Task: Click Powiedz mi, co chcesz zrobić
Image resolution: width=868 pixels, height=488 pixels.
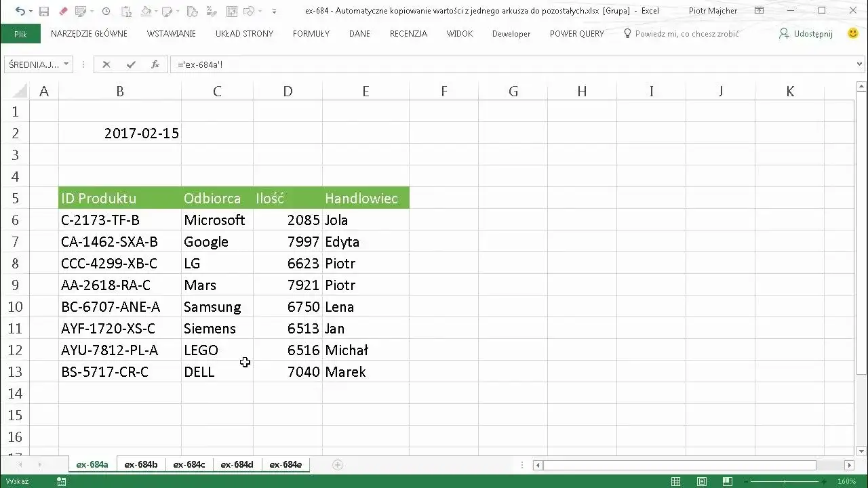Action: pos(682,33)
